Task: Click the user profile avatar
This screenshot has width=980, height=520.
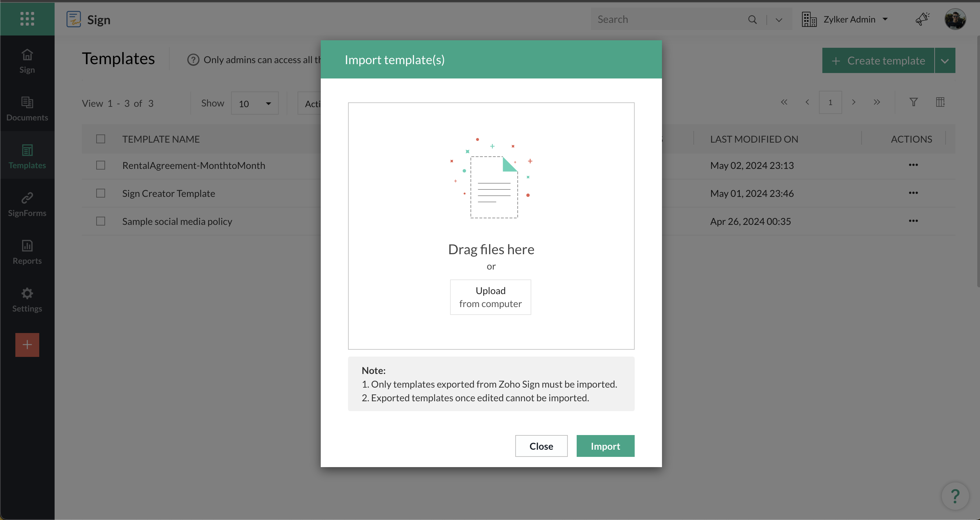Action: click(955, 19)
